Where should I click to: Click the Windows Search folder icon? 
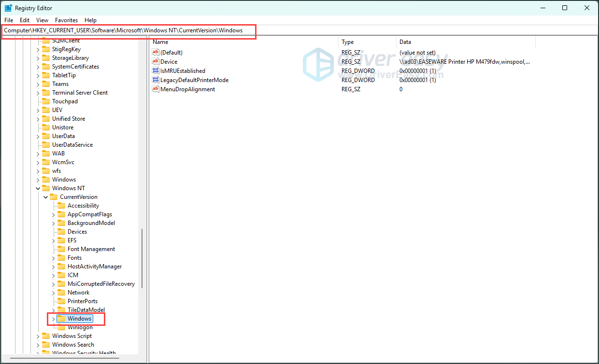pos(46,345)
